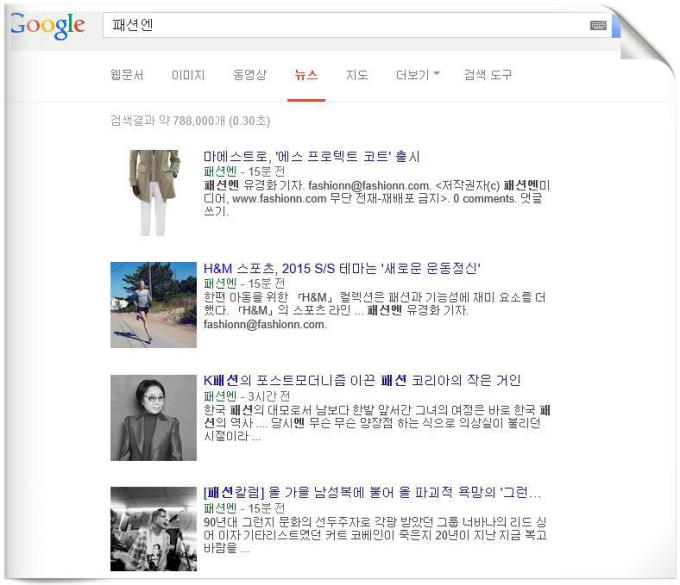Viewport: 680px width, 585px height.
Task: Click snippet beginning 한국 패션의 대모로서
Action: 377,423
